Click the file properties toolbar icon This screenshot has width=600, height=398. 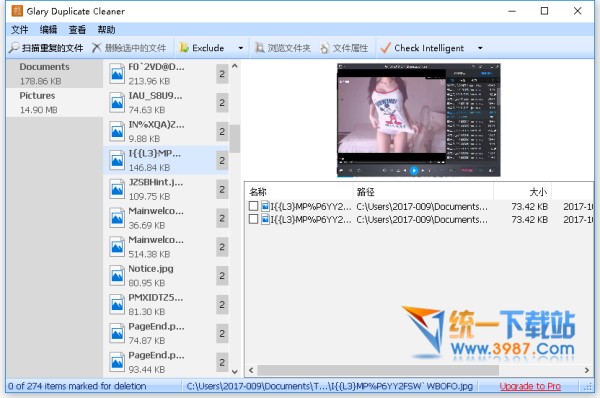[x=324, y=48]
